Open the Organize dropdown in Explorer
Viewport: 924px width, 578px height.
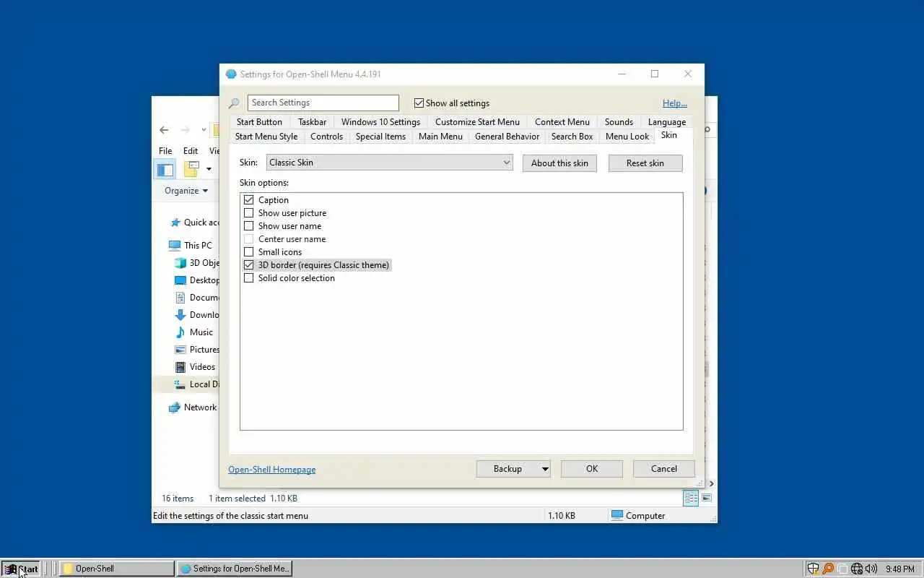point(186,191)
